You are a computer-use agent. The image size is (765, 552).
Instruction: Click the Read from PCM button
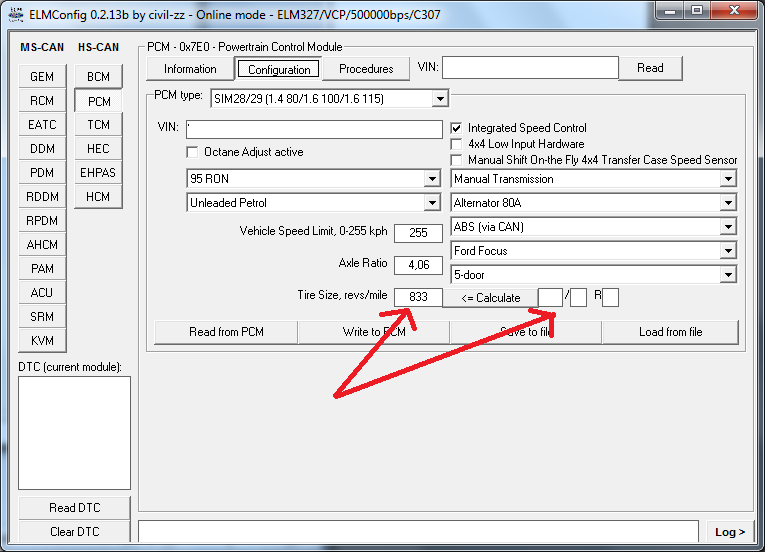(226, 332)
